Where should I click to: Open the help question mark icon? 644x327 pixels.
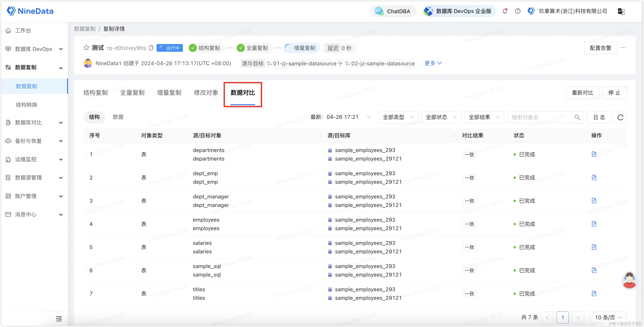[518, 11]
